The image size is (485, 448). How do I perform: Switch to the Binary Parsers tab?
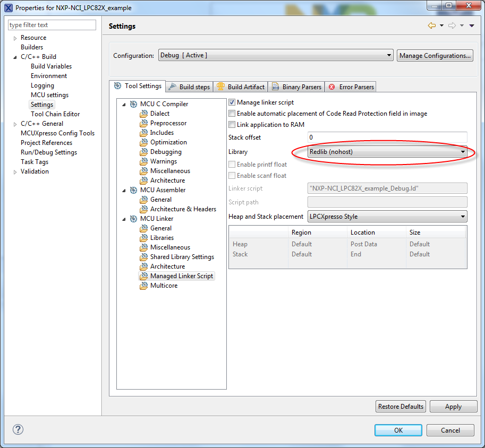pyautogui.click(x=296, y=87)
